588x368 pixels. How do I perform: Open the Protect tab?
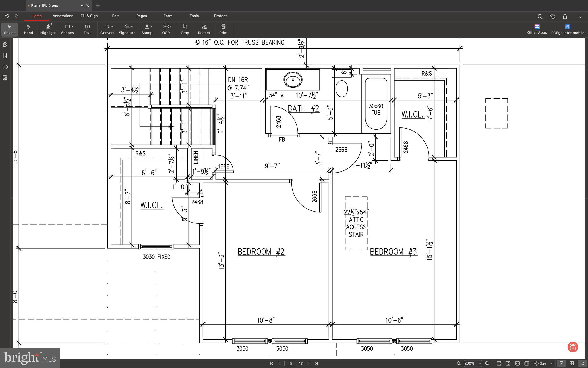tap(220, 16)
